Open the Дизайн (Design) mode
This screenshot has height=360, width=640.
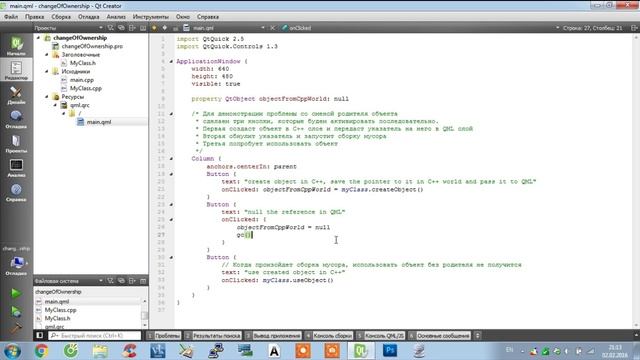coord(16,94)
